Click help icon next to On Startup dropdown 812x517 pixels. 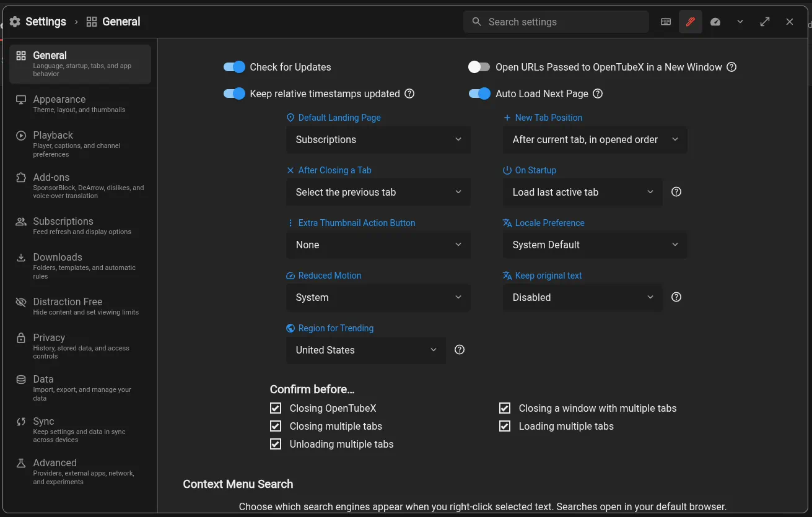coord(676,192)
